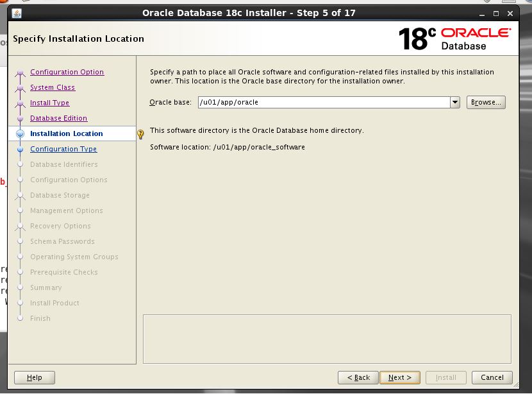Return to the Install Type step
This screenshot has height=394, width=532.
(x=49, y=103)
